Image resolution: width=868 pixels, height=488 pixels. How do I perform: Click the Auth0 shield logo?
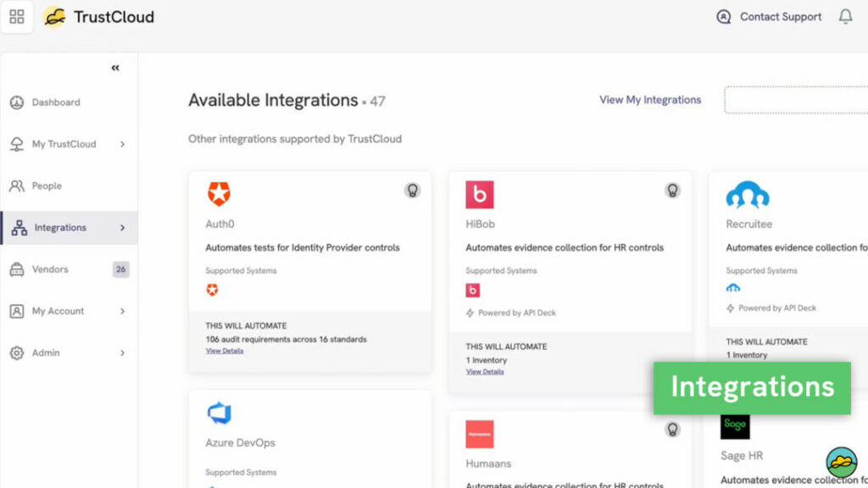click(x=220, y=194)
